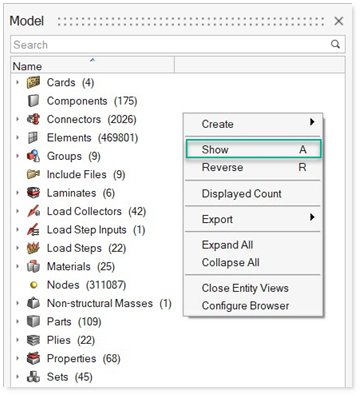Click the Include Files folder icon
The height and width of the screenshot is (396, 361).
33,174
